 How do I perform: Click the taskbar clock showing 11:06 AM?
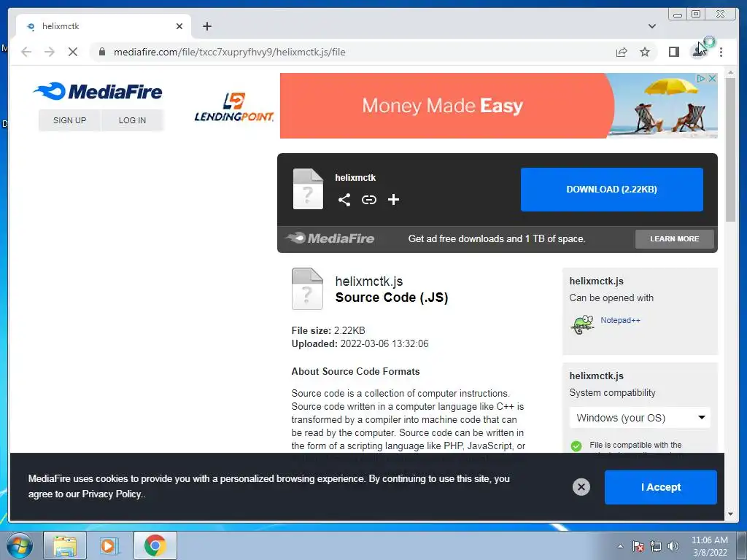coord(709,546)
